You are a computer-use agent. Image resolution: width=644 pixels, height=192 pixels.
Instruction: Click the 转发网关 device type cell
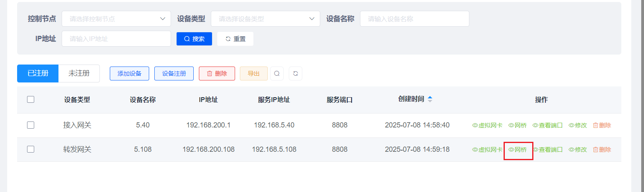[77, 149]
